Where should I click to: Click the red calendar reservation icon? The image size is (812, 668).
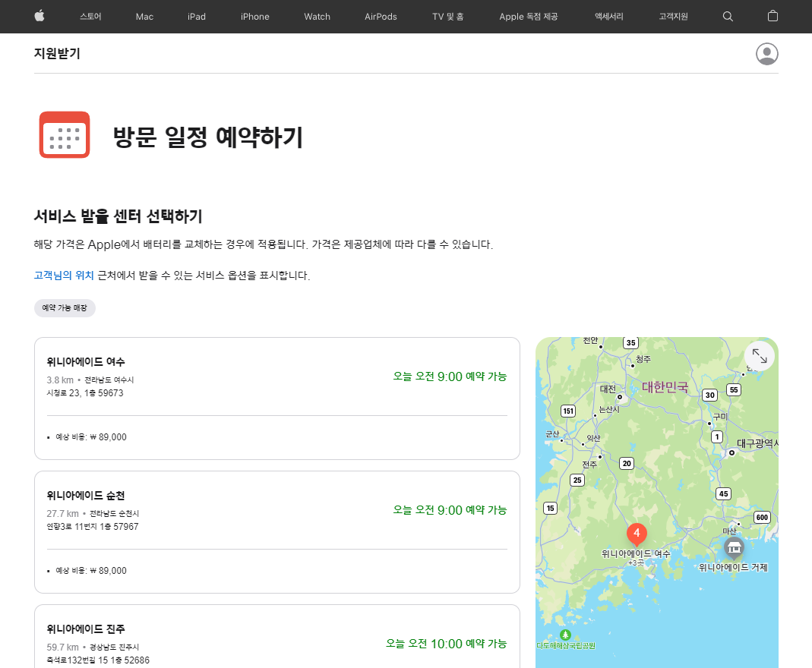point(65,134)
